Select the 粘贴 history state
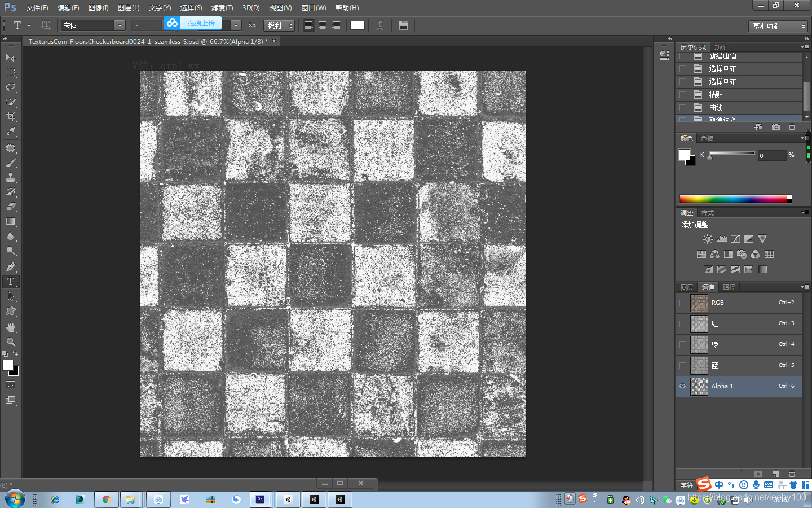This screenshot has width=812, height=508. tap(739, 94)
